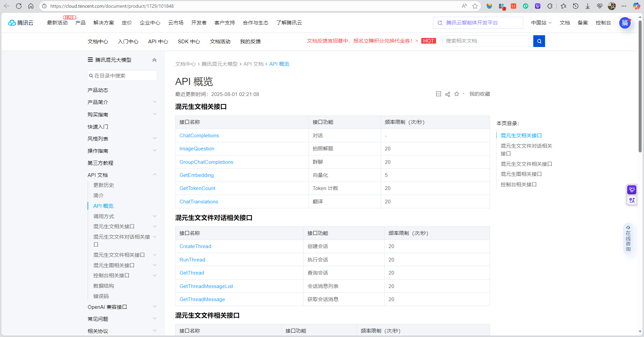Open the CreateThread interface page
The width and height of the screenshot is (644, 337).
tap(195, 246)
